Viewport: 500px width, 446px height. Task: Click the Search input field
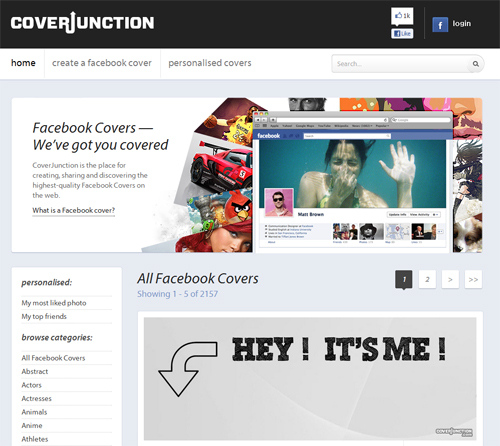click(x=401, y=64)
